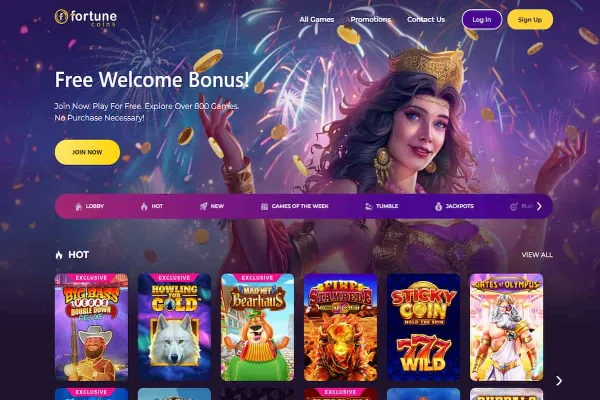Viewport: 600px width, 400px height.
Task: Open Contact Us page
Action: point(426,20)
